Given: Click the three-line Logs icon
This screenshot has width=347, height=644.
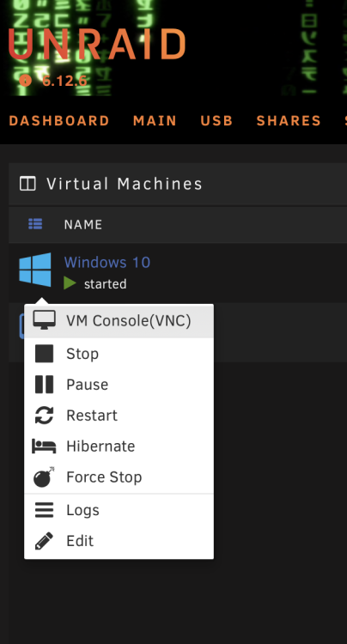Looking at the screenshot, I should [x=44, y=510].
